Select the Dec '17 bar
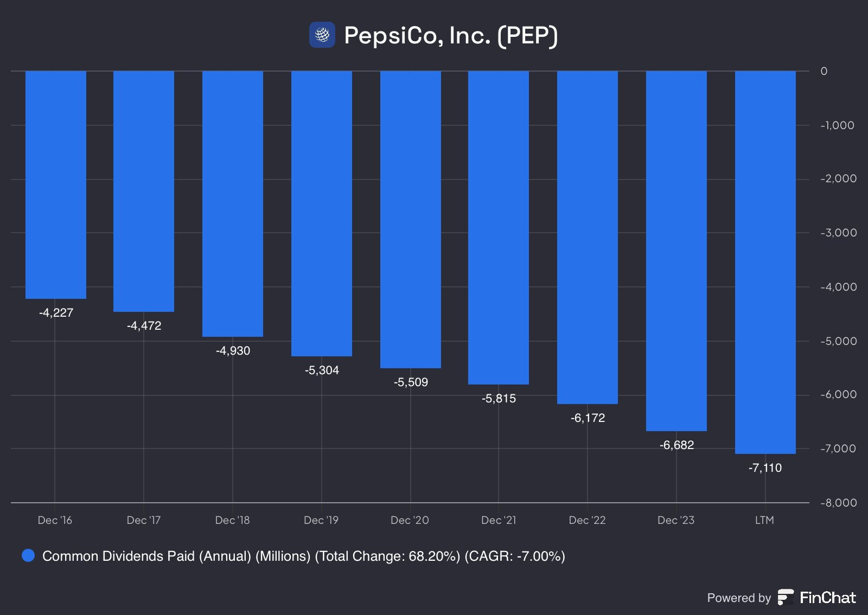868x615 pixels. pyautogui.click(x=144, y=191)
